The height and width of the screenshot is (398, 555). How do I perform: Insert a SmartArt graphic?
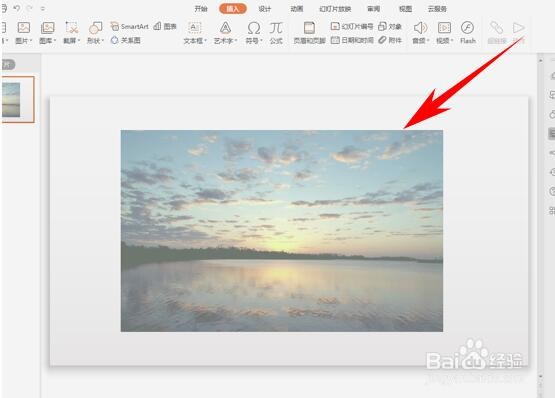[130, 26]
